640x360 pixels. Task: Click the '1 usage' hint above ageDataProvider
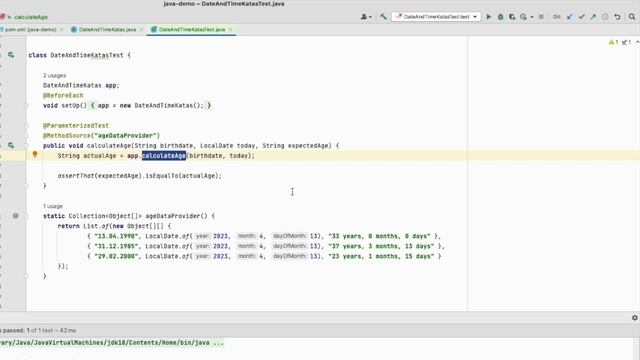point(53,206)
